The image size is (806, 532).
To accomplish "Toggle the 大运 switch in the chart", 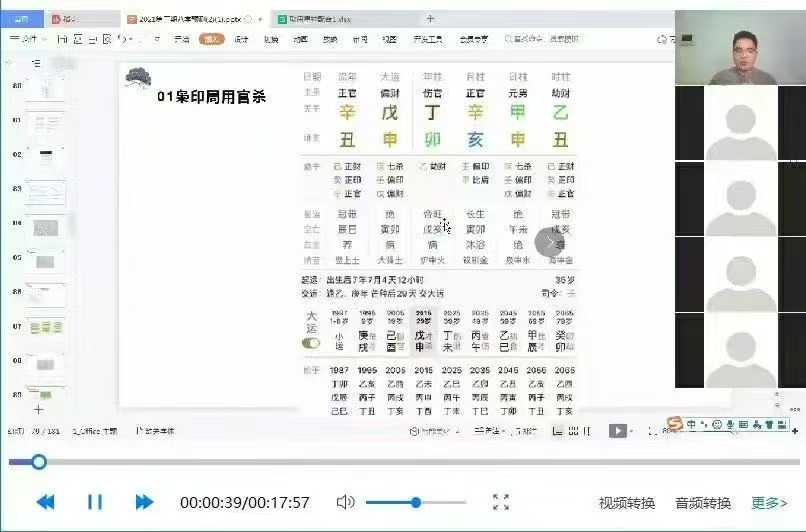I will pos(312,343).
